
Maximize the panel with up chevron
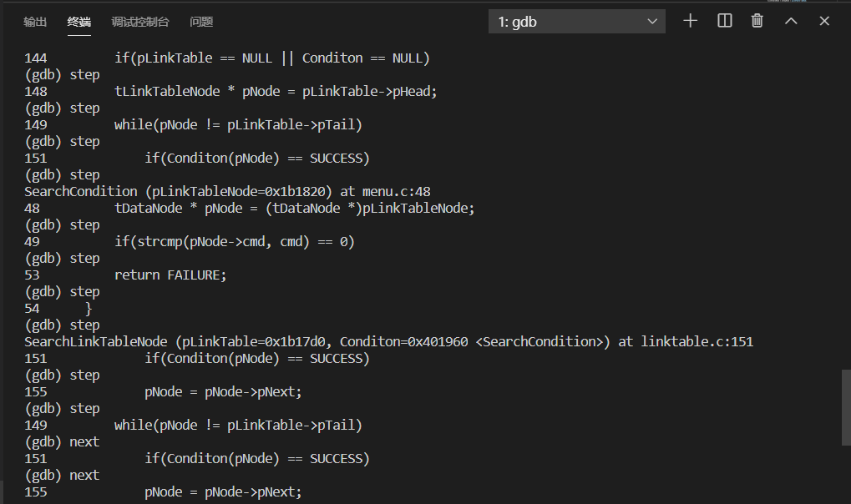click(x=791, y=22)
